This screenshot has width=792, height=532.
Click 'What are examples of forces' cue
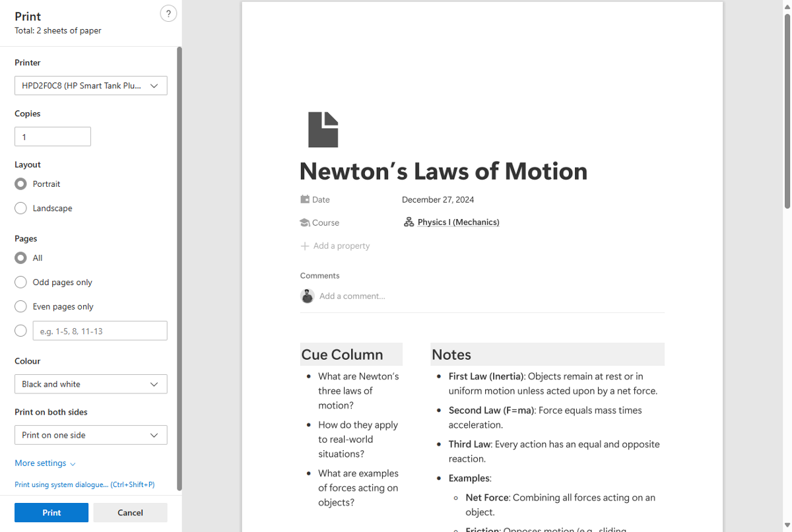pos(358,488)
